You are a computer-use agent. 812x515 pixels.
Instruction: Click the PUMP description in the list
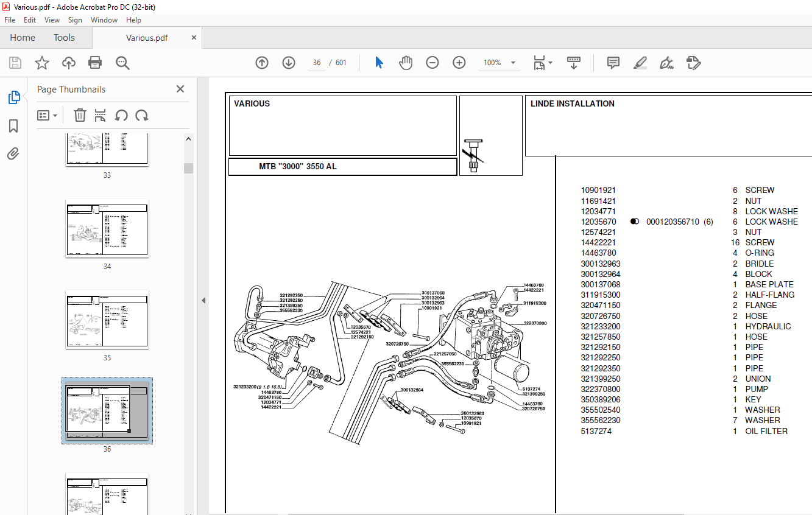coord(757,389)
